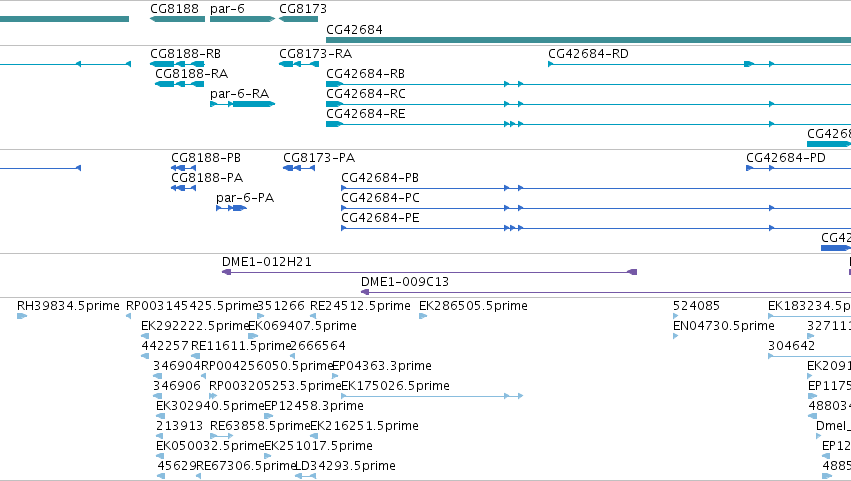Click the RH39834.5prime EST label
851x481 pixels.
[x=68, y=306]
